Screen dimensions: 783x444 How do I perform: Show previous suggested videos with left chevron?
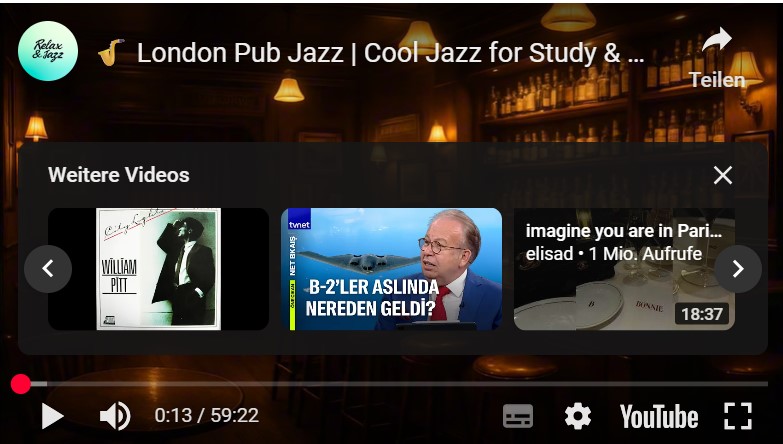48,269
